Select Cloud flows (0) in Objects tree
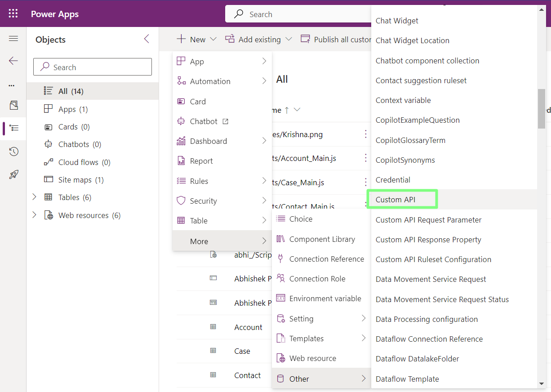The height and width of the screenshot is (392, 551). [x=93, y=162]
